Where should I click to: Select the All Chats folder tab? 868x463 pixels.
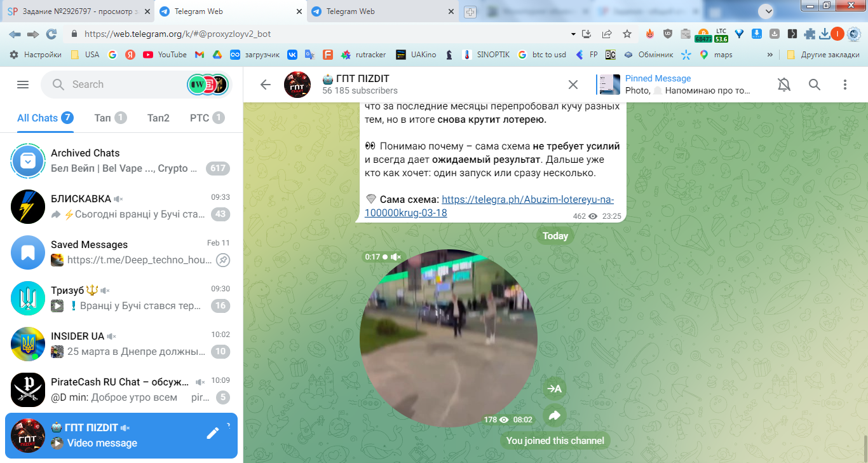tap(45, 118)
